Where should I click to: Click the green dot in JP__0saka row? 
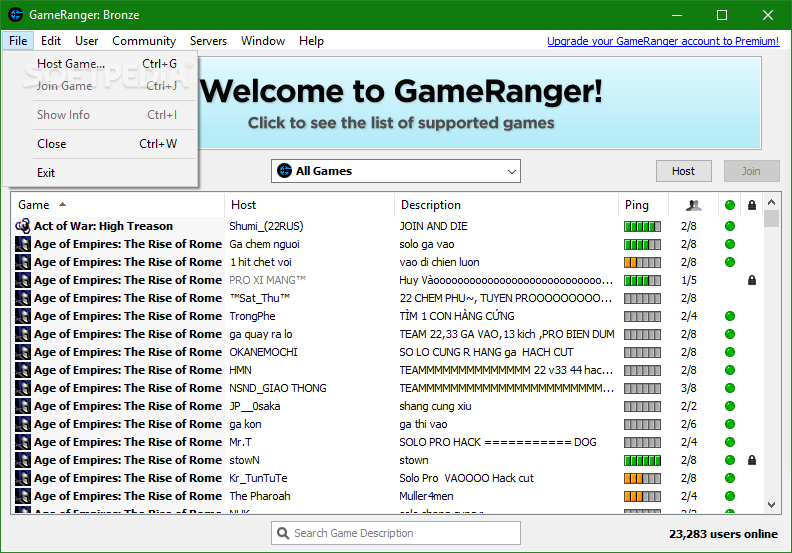[x=729, y=406]
